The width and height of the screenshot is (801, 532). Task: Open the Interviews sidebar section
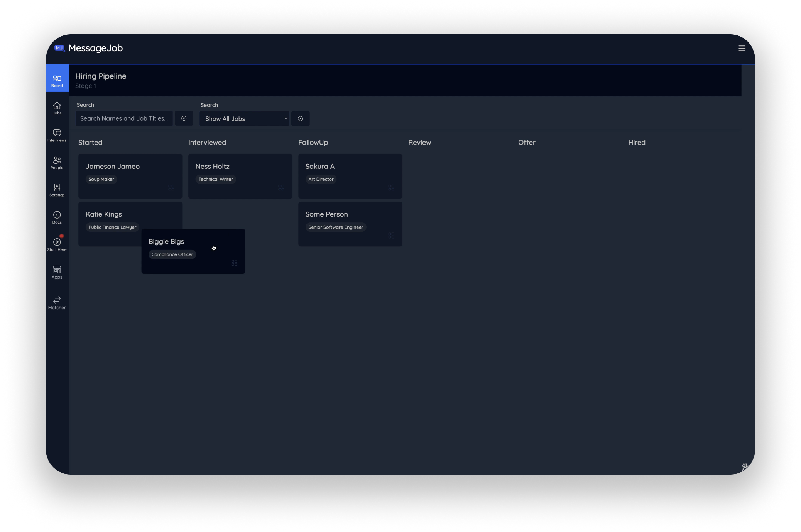pyautogui.click(x=57, y=135)
